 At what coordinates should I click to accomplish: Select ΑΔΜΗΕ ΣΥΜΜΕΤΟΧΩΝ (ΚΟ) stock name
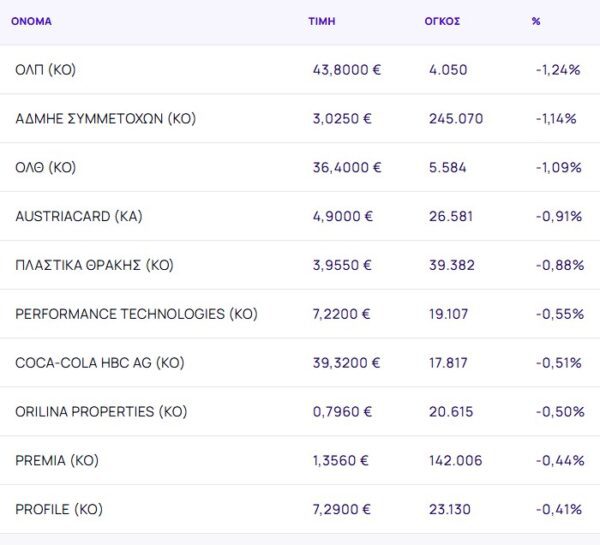pos(105,119)
